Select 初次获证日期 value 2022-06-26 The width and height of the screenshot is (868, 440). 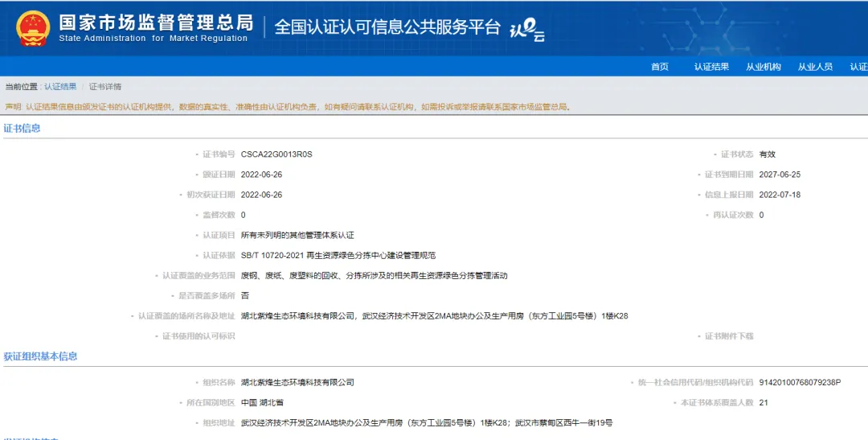tap(261, 195)
